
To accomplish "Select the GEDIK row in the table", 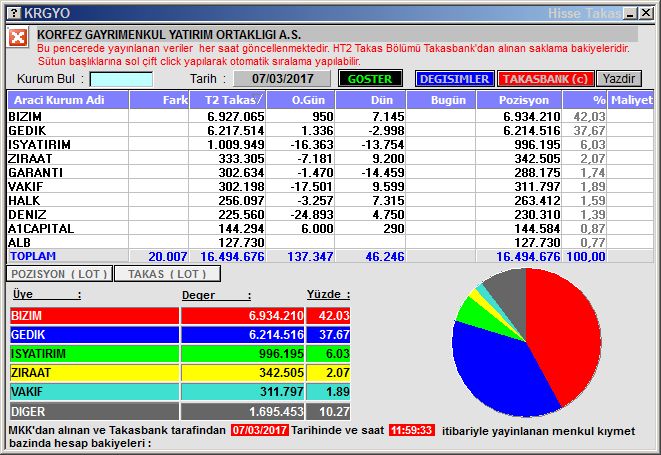I will tap(330, 130).
